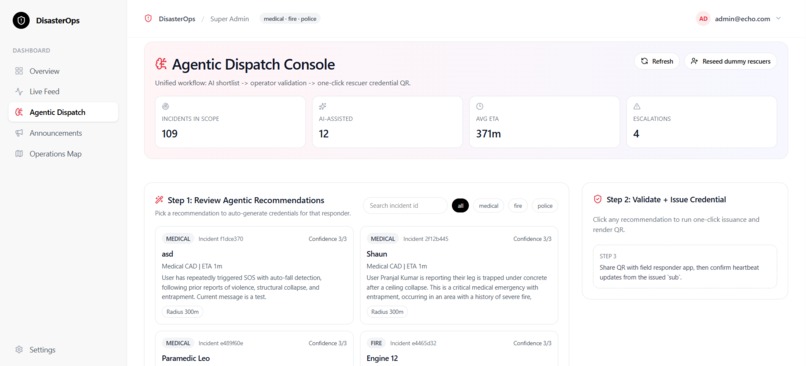Click MEDICAL tag on Incident 2f12b445
The image size is (806, 366).
coord(383,239)
